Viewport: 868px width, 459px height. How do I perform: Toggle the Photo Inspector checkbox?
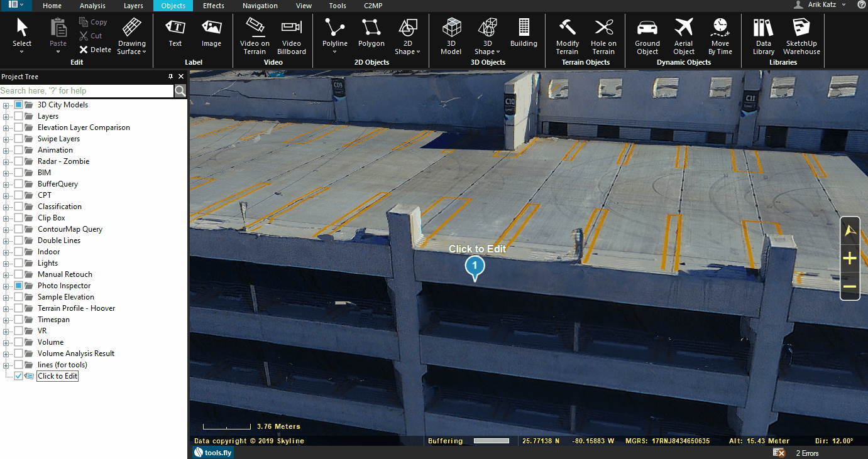point(19,286)
